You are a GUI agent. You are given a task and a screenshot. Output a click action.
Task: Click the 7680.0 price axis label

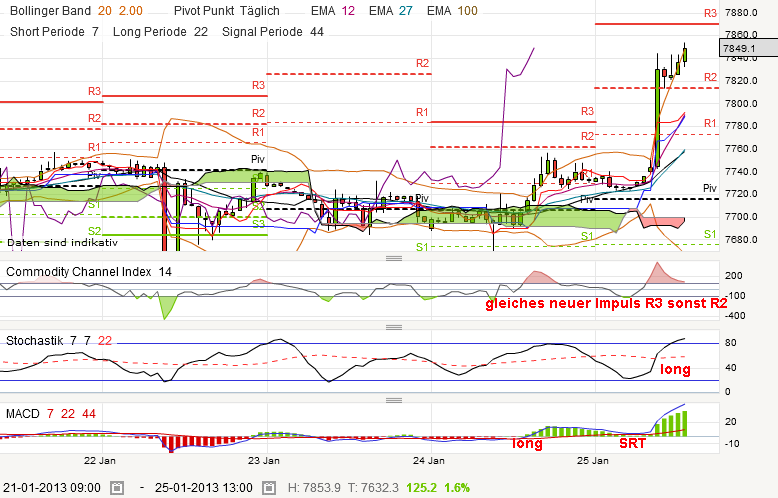click(x=741, y=239)
